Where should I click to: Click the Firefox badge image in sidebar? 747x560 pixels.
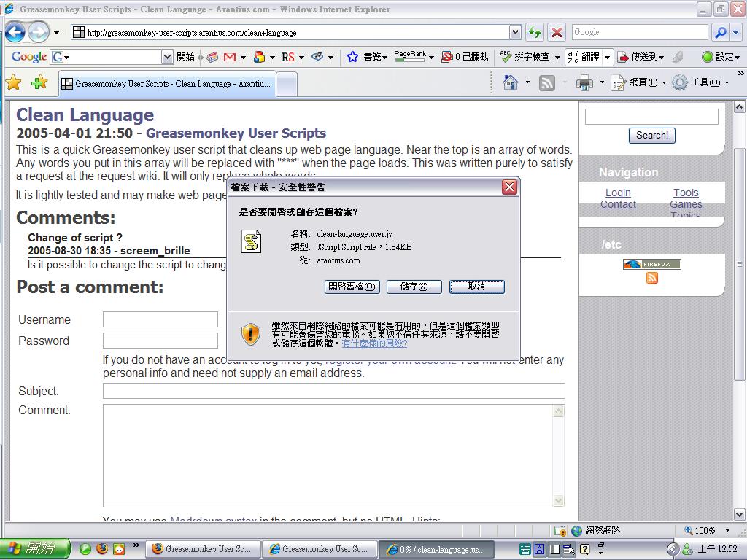652,264
